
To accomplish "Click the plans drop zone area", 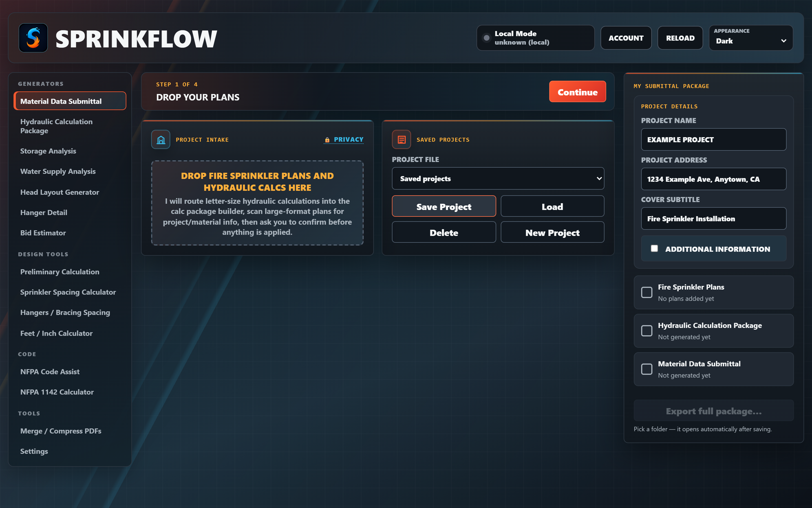I will click(x=257, y=203).
